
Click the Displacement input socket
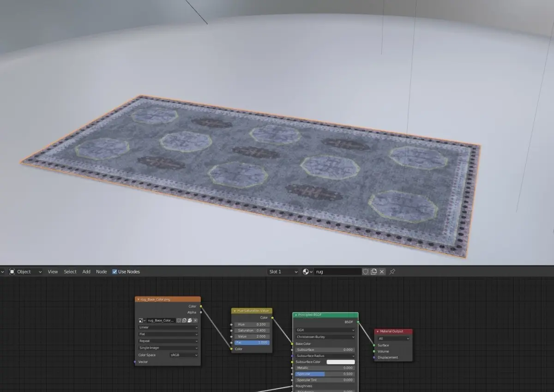374,357
